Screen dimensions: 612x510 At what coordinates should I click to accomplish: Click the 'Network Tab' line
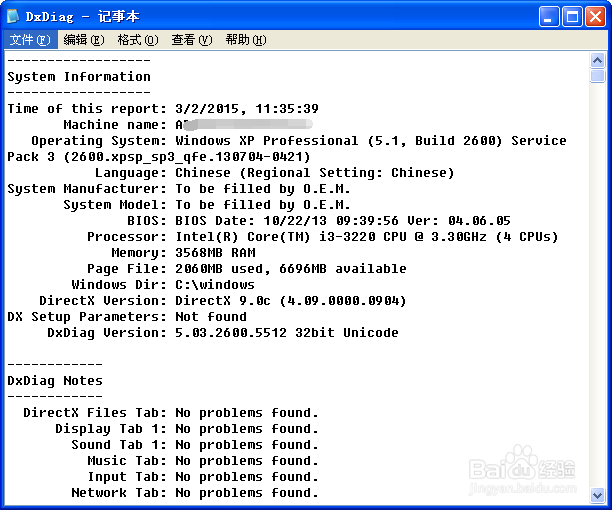click(195, 492)
